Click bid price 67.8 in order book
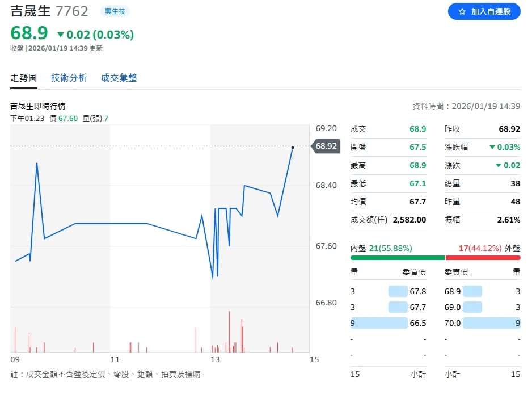Viewport: 532px width, 398px height. [418, 291]
